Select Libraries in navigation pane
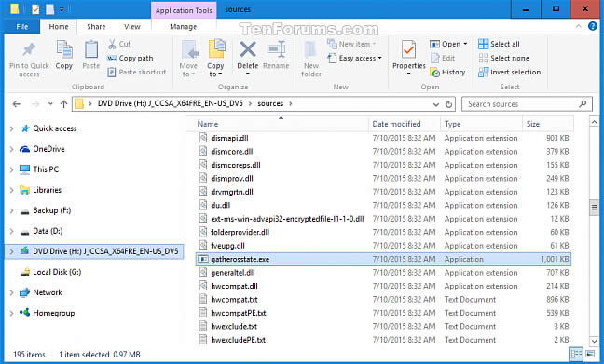The width and height of the screenshot is (604, 364). coord(47,190)
